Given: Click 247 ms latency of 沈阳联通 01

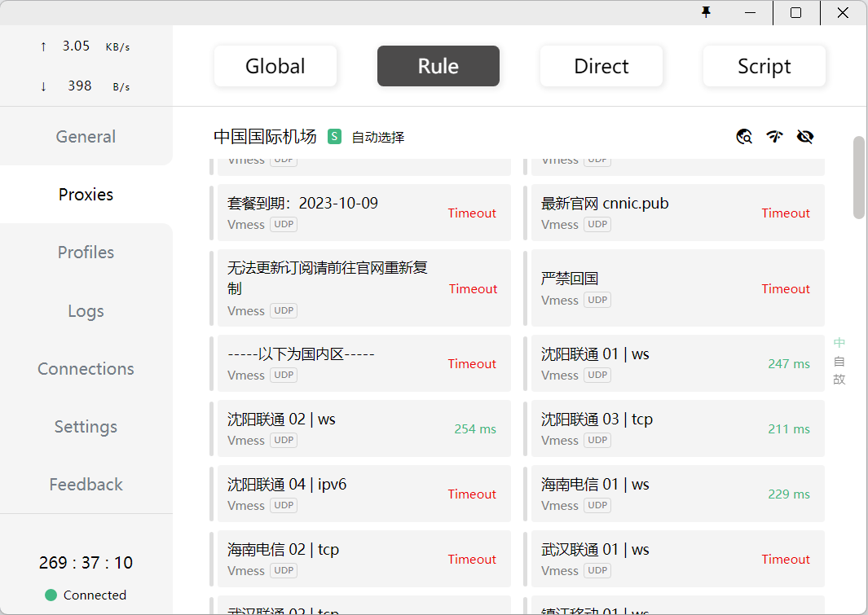Looking at the screenshot, I should (789, 364).
